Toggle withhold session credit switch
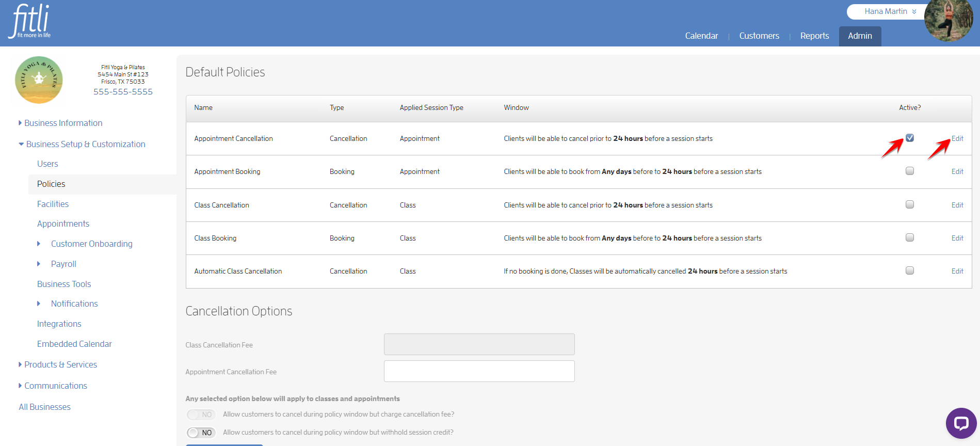This screenshot has width=980, height=446. click(x=201, y=433)
